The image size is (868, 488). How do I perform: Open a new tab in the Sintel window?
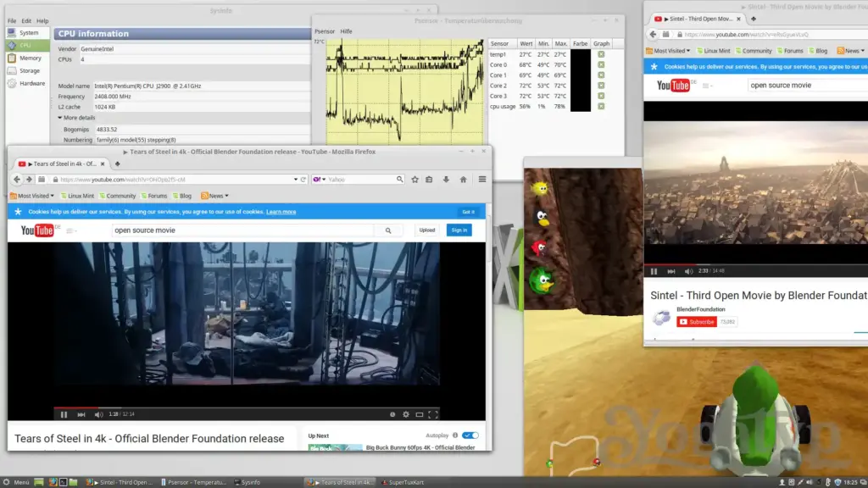[754, 19]
